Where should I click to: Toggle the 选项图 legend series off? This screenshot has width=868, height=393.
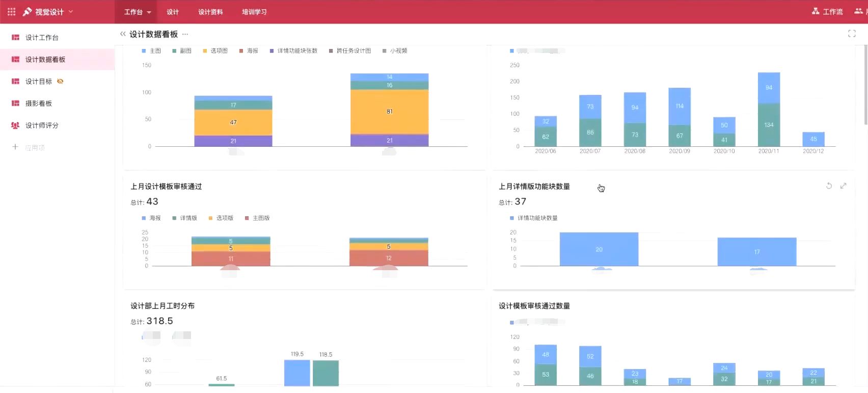[215, 51]
